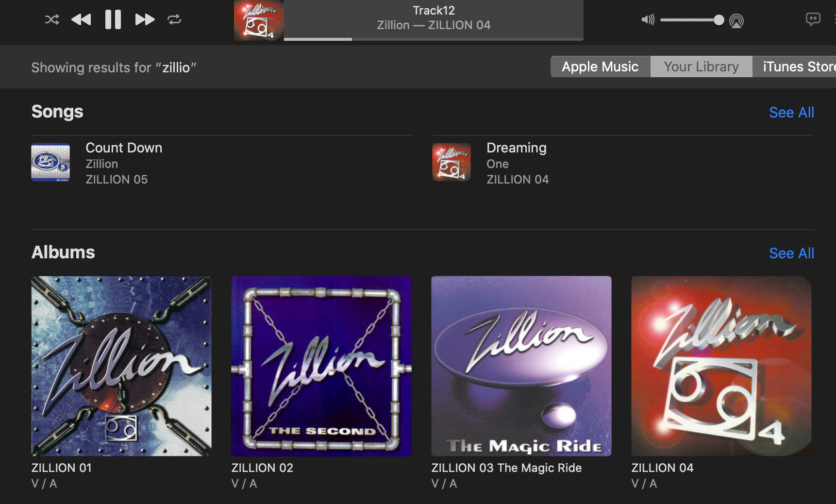Click the Count Down song artwork
This screenshot has height=504, width=836.
click(x=50, y=162)
